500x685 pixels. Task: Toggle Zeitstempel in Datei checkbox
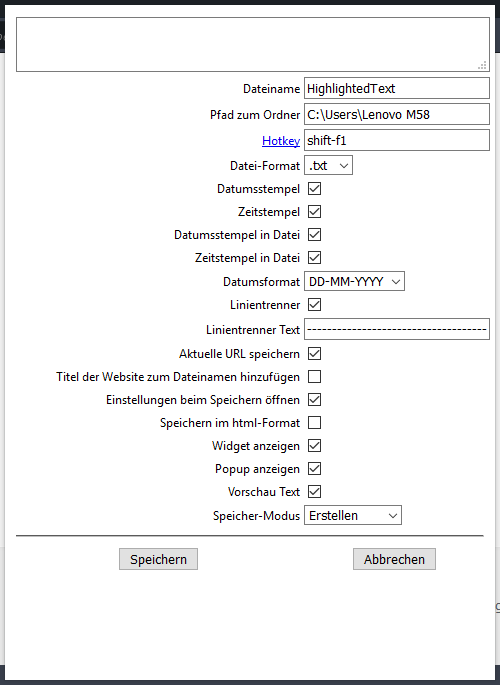(x=314, y=257)
